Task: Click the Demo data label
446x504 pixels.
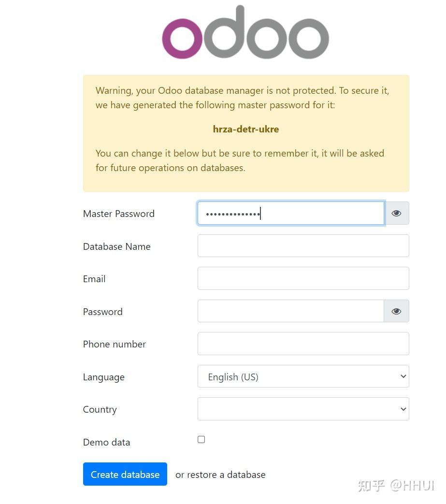Action: pyautogui.click(x=106, y=442)
